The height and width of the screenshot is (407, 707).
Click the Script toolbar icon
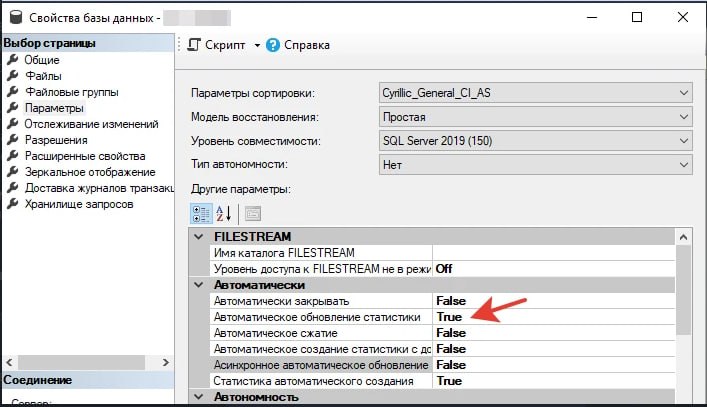[194, 45]
